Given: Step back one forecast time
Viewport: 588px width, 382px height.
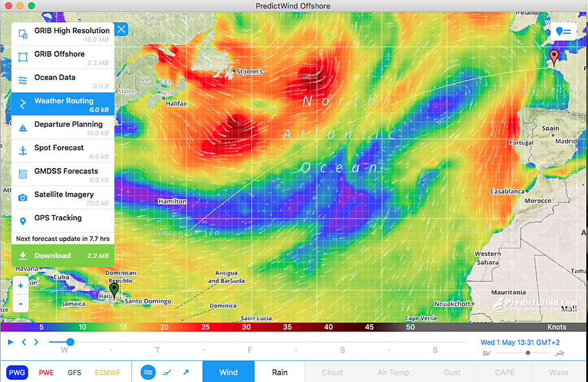Looking at the screenshot, I should pyautogui.click(x=24, y=342).
